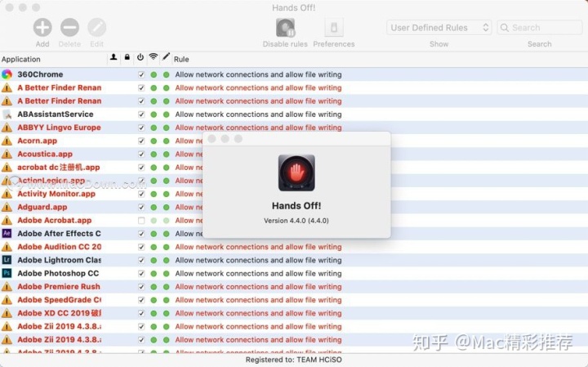Viewport: 588px width, 367px height.
Task: Click the user icon column header
Action: pos(114,57)
